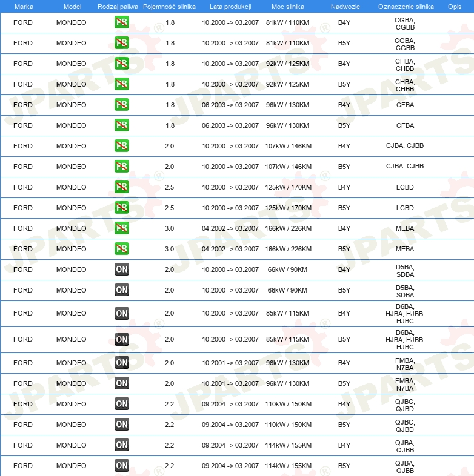
Task: Click 'B4Y' body in 92kW / 125KM row
Action: tap(344, 64)
